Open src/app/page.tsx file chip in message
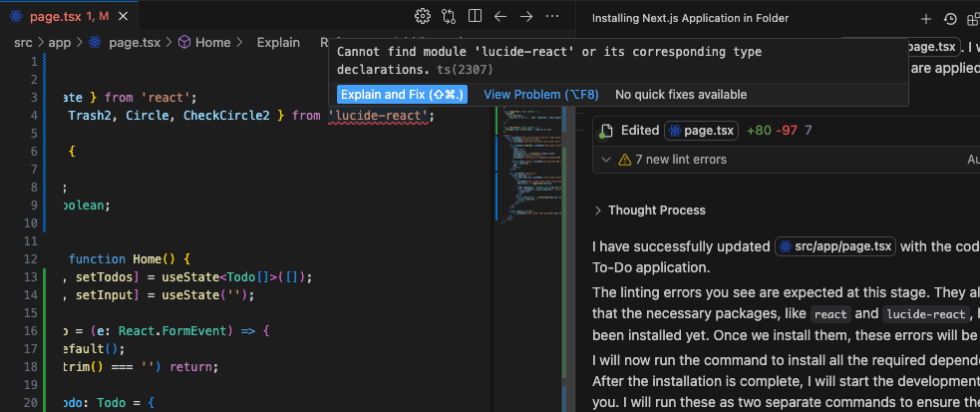The width and height of the screenshot is (980, 412). (835, 246)
